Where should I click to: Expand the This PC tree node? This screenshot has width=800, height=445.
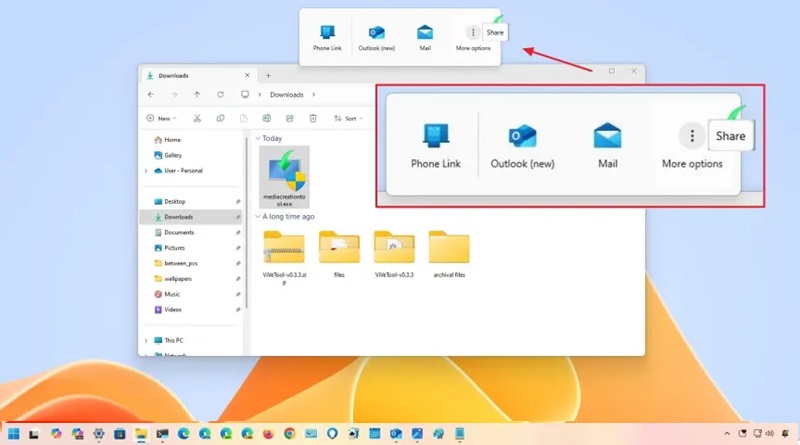click(146, 340)
